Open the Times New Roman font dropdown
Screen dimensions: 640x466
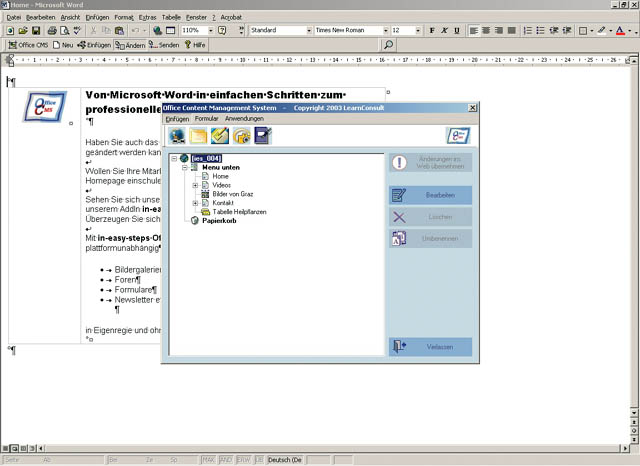[x=385, y=31]
